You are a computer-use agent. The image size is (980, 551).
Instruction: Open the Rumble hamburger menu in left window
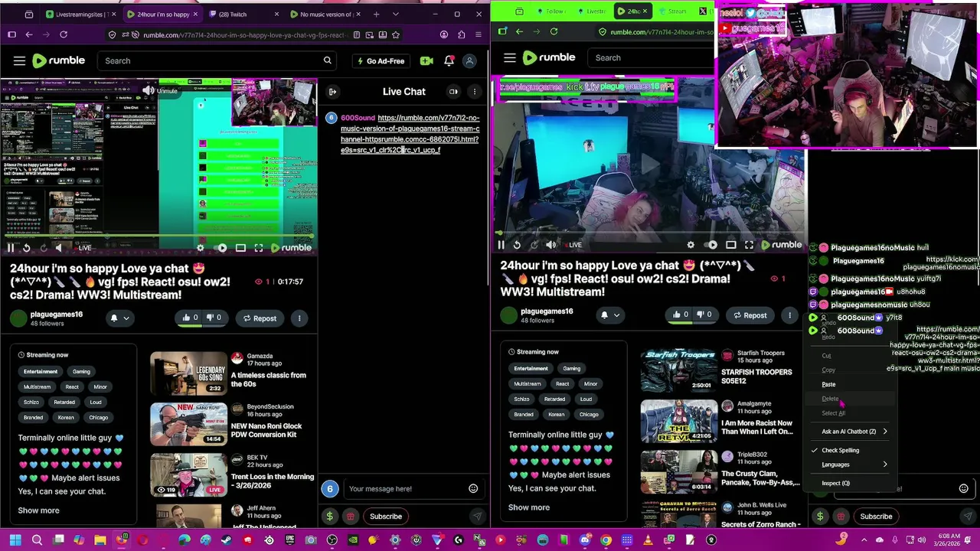click(x=19, y=60)
